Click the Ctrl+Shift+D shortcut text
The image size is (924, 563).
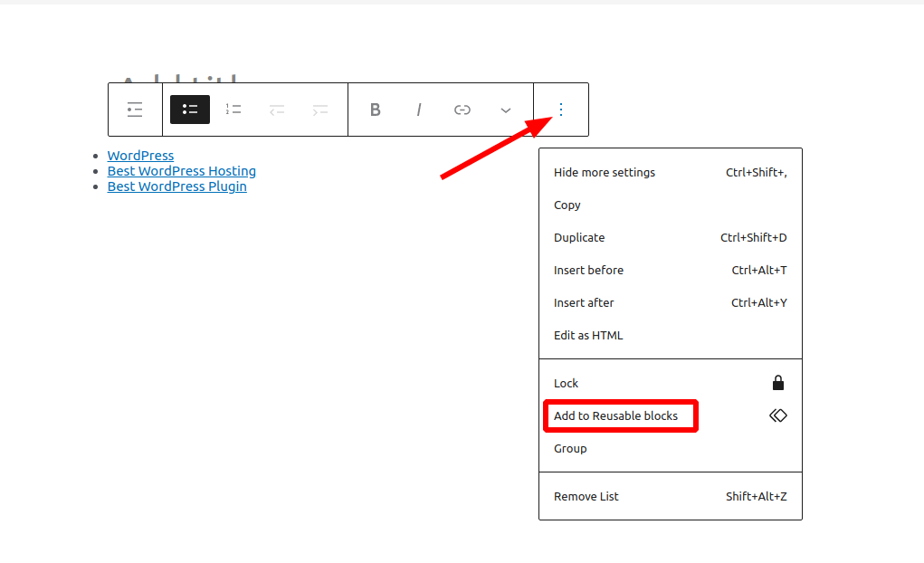pos(753,237)
